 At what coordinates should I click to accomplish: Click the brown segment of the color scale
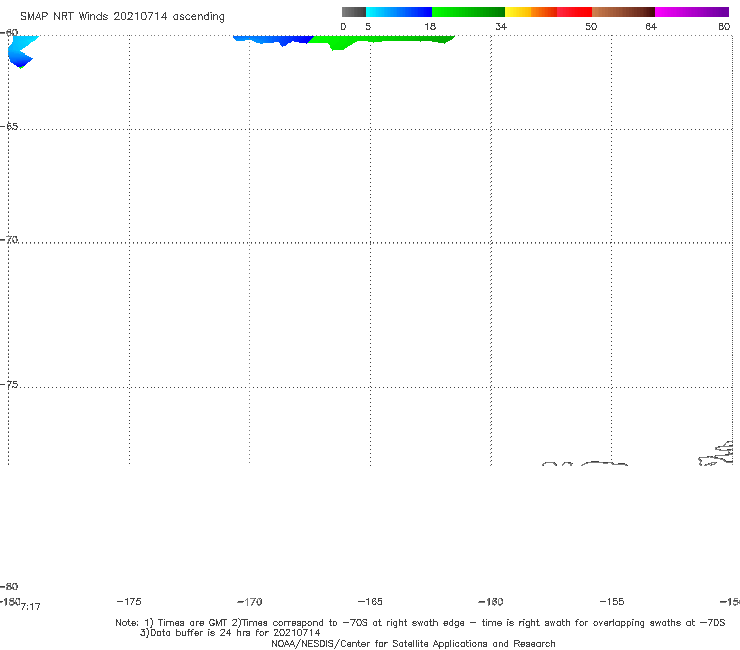click(x=623, y=12)
